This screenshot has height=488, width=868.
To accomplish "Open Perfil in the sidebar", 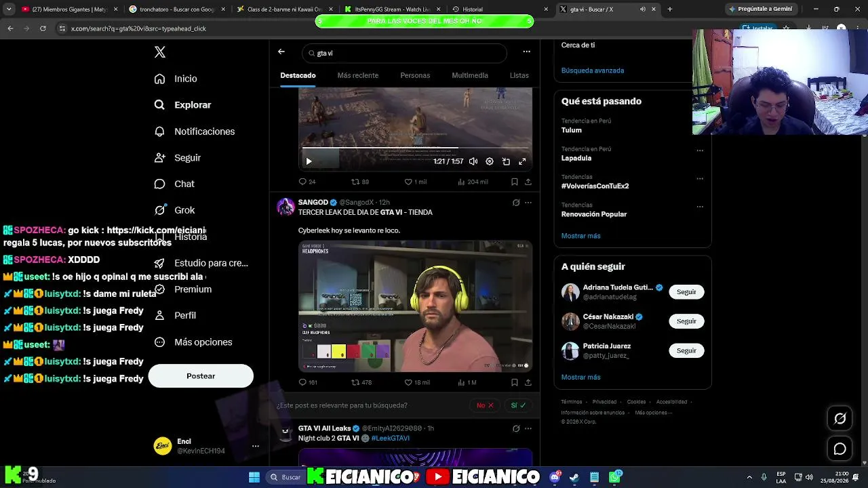I will [175, 315].
